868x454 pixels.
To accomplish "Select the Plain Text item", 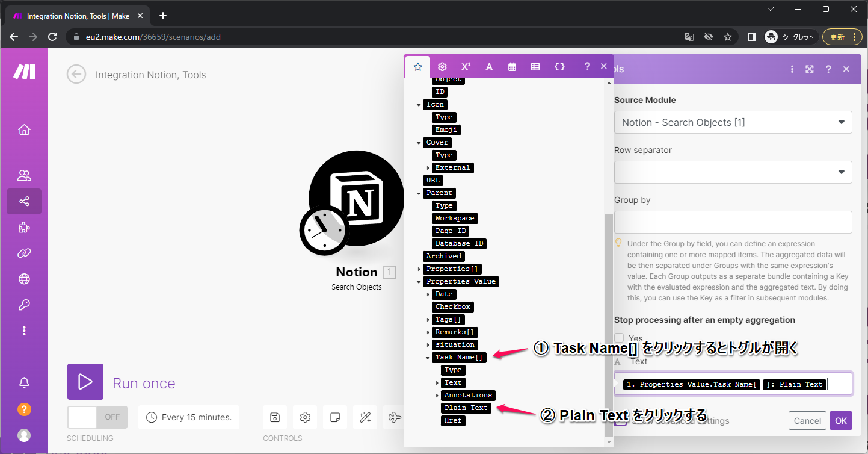I will coord(466,408).
